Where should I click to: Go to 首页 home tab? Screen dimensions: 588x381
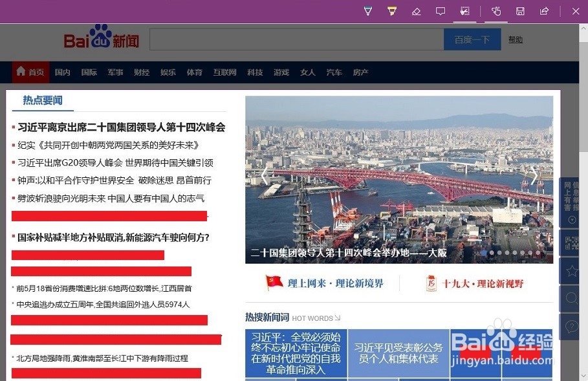click(x=31, y=72)
